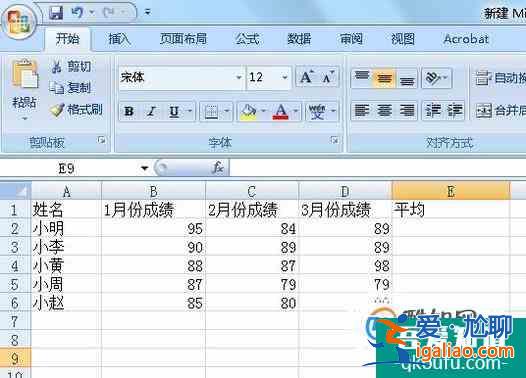Copy selection with 复制
Viewport: 526px width, 378px height.
71,88
